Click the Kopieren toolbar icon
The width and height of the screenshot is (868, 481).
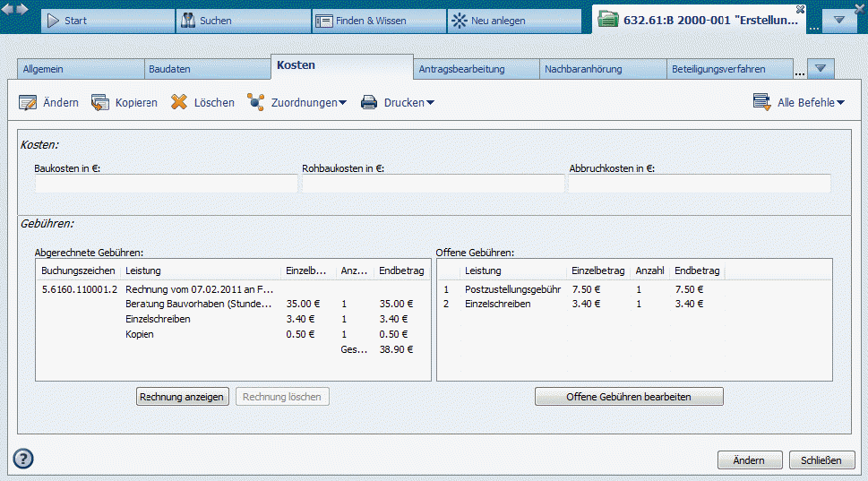tap(100, 103)
